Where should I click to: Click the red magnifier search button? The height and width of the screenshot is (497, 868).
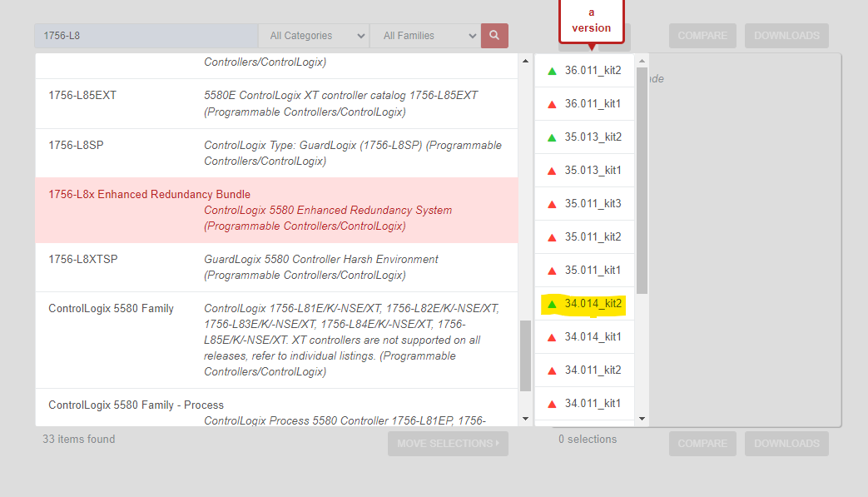click(x=494, y=36)
